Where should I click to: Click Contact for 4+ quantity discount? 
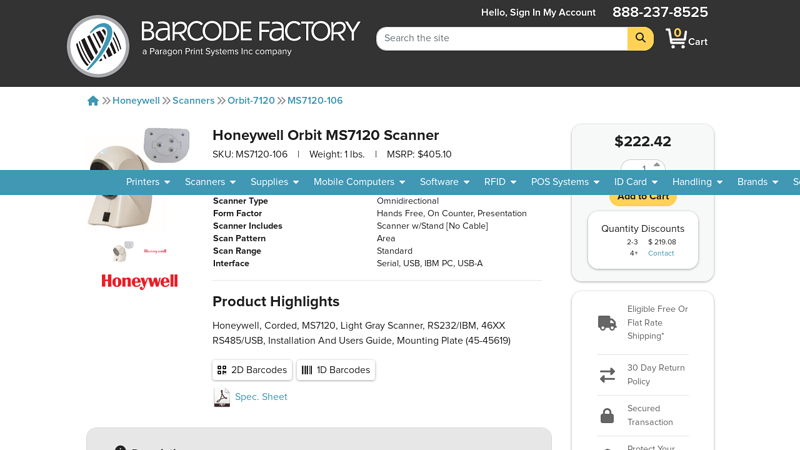(661, 254)
